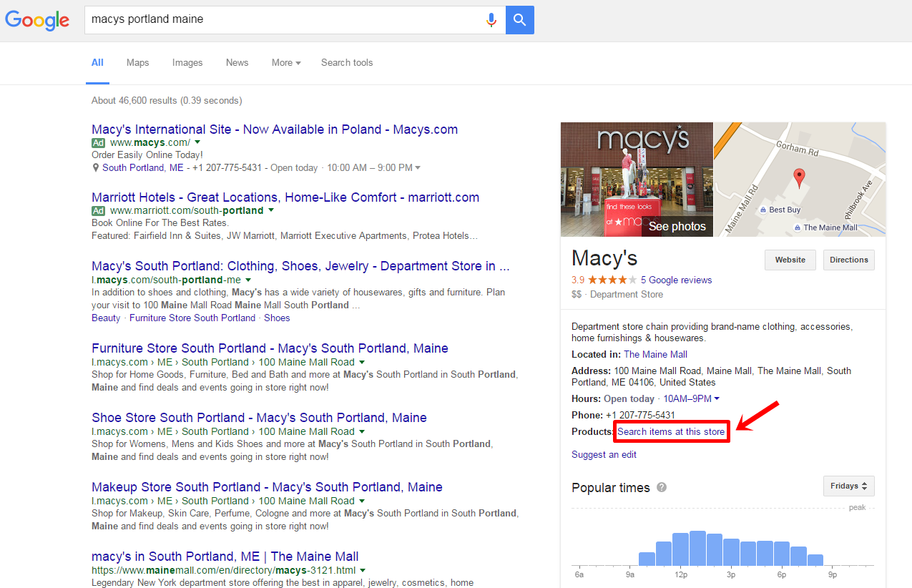
Task: Open Search tools
Action: [x=347, y=62]
